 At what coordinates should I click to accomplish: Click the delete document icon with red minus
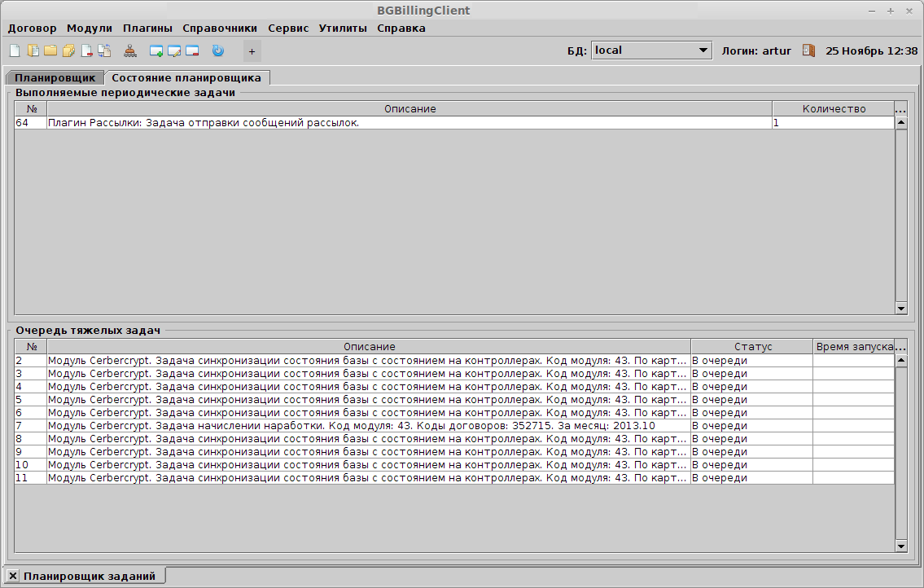86,50
